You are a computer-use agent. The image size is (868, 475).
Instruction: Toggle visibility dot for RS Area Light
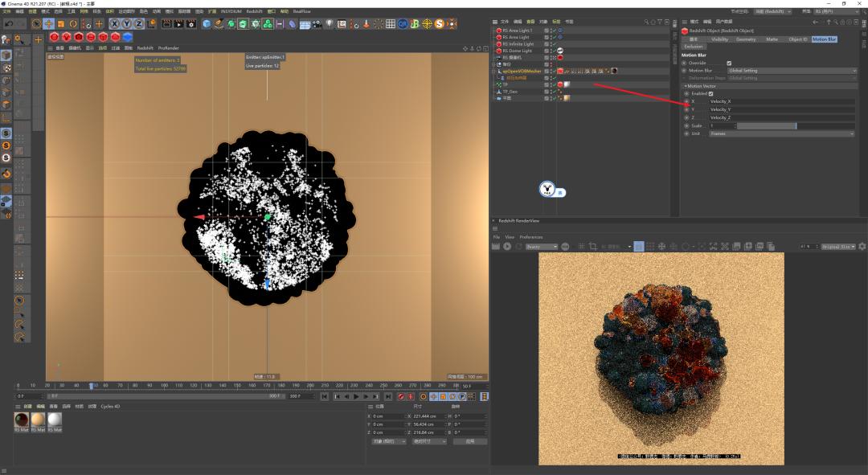[550, 36]
